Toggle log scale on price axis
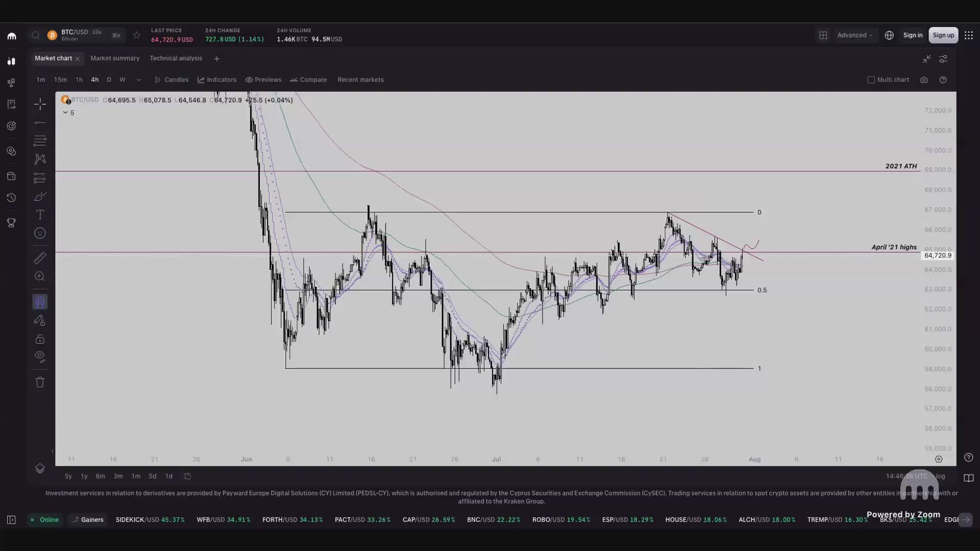This screenshot has height=551, width=980. click(x=940, y=476)
